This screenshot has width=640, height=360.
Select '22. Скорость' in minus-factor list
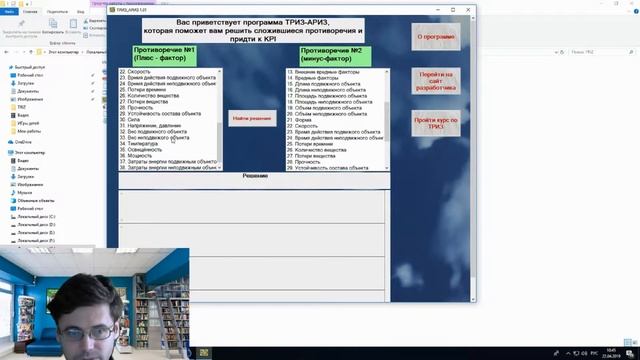[x=302, y=126]
